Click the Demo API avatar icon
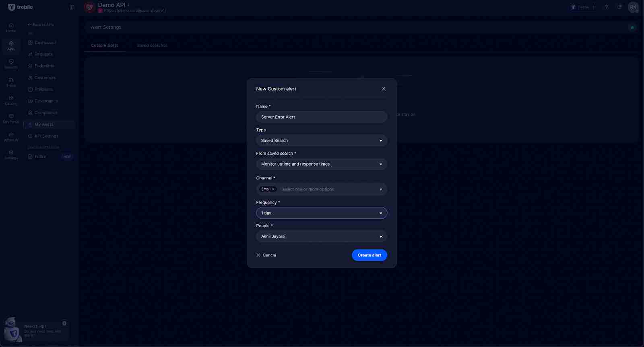 (x=89, y=7)
